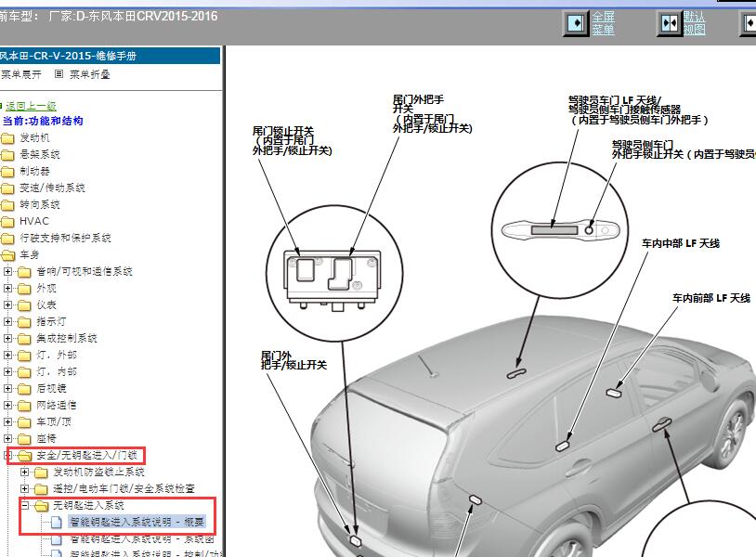Screen dimensions: 756x557
Task: Click the folder icon next to 转向系统
Action: pyautogui.click(x=7, y=205)
